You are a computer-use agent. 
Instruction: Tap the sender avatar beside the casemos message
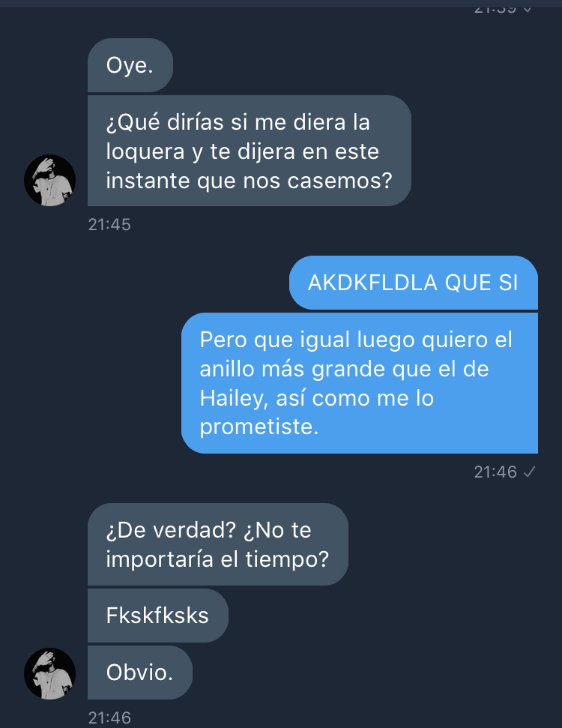pyautogui.click(x=49, y=180)
